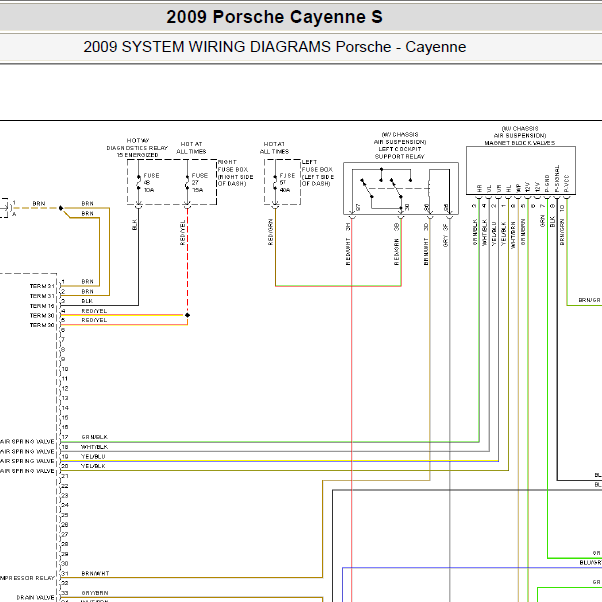Click the 2009 Porsche Cayenne S title
This screenshot has height=602, width=602.
274,17
